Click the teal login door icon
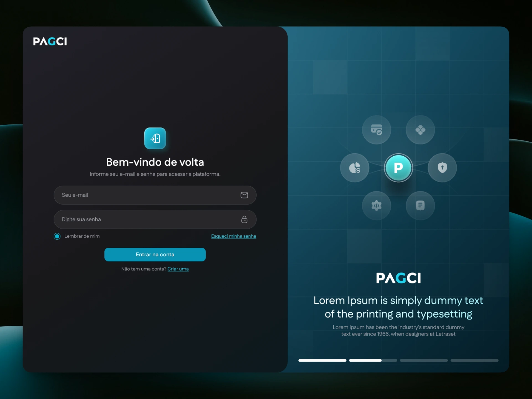 [x=155, y=138]
